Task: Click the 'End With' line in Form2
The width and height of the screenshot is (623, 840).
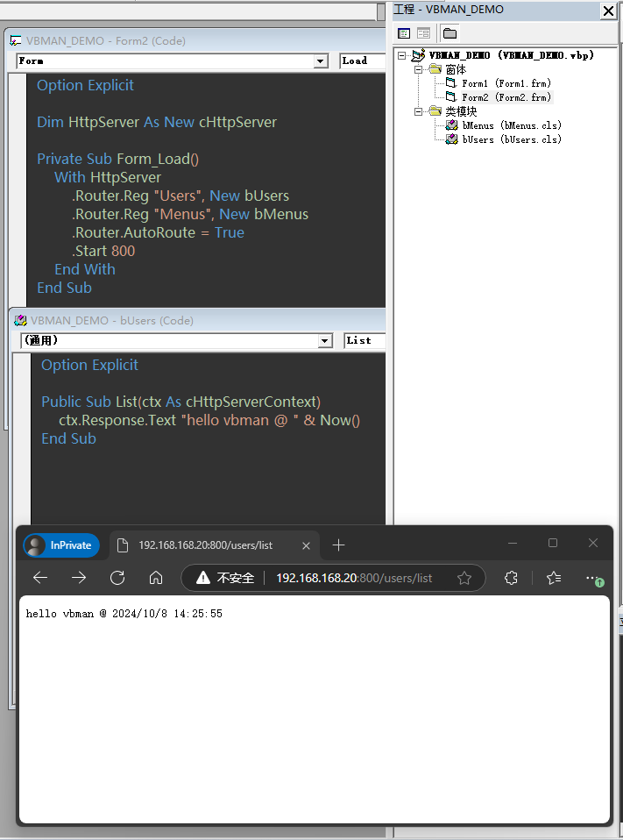Action: coord(85,269)
